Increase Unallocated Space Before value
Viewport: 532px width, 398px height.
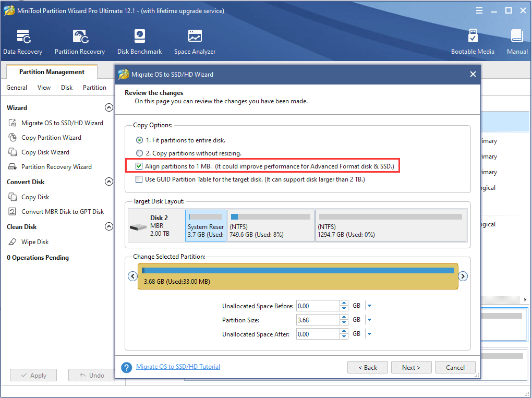[344, 303]
